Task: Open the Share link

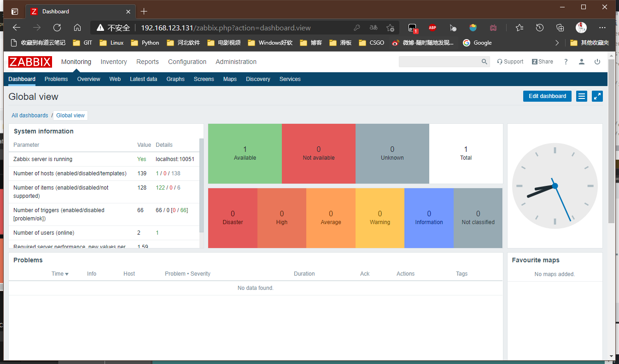Action: click(543, 62)
